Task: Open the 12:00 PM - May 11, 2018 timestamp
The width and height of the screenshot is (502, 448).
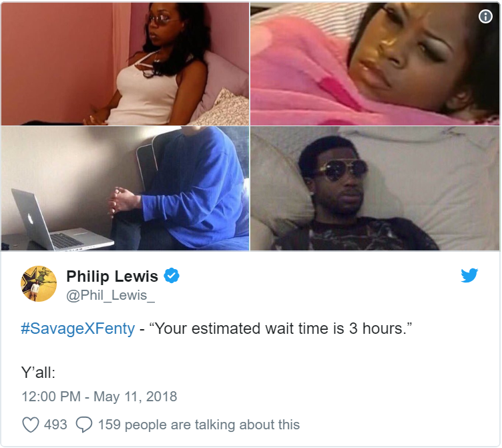Action: point(99,397)
